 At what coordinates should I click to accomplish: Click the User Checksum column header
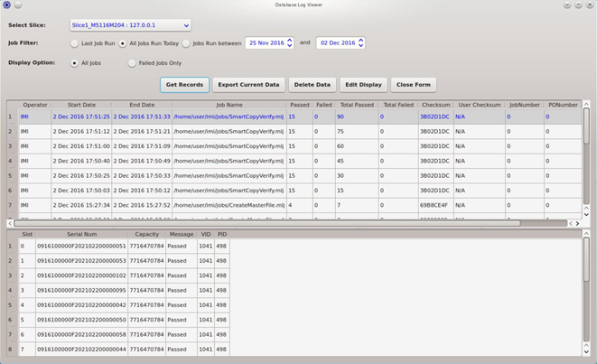(x=480, y=105)
